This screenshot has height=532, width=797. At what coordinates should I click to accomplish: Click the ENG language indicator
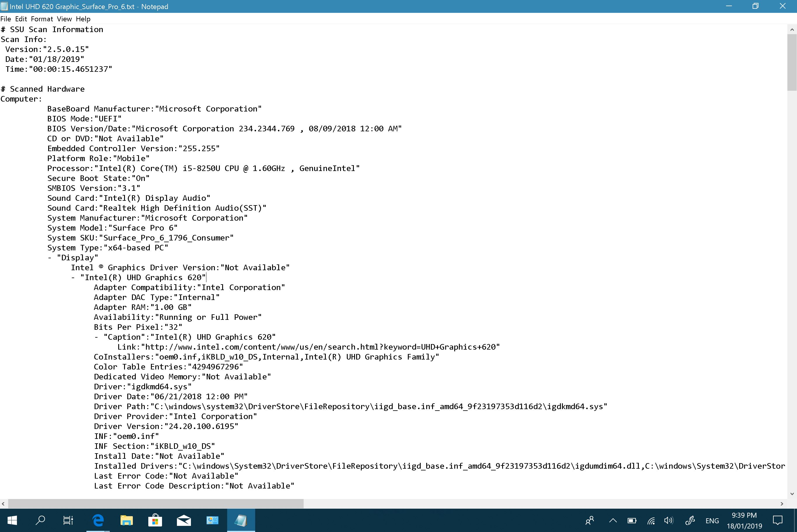712,521
